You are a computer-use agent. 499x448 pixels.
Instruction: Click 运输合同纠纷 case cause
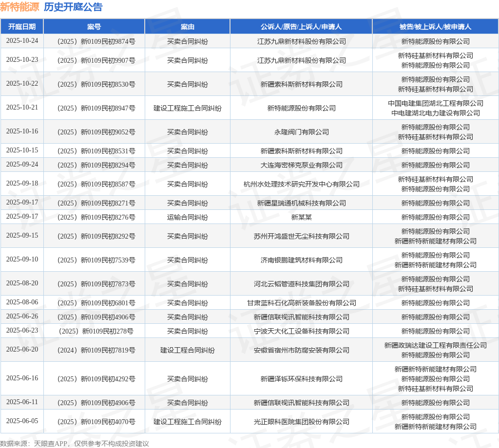(188, 218)
